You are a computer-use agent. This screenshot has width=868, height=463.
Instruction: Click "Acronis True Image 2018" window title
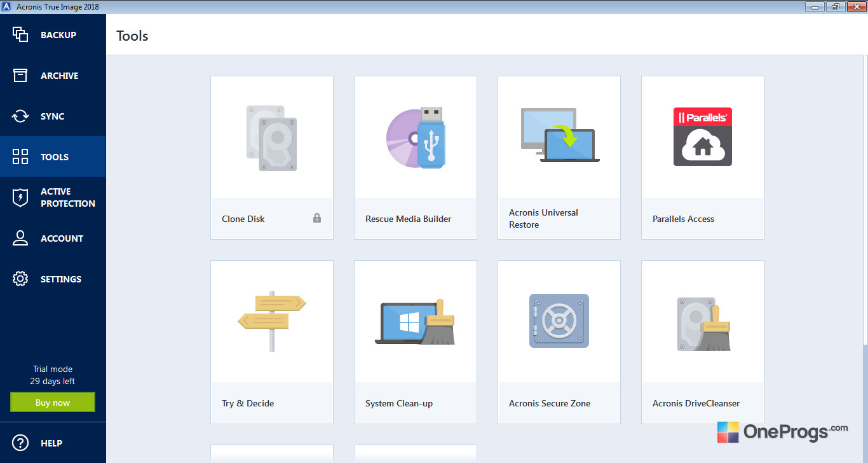[x=58, y=6]
